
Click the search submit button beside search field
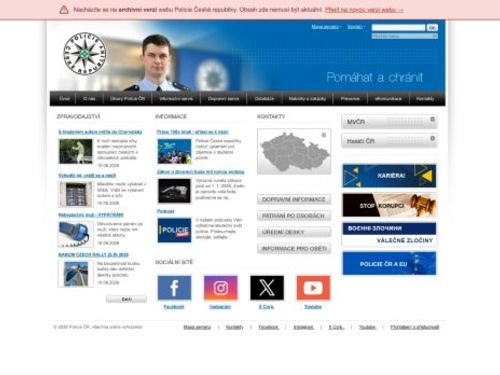tap(432, 27)
